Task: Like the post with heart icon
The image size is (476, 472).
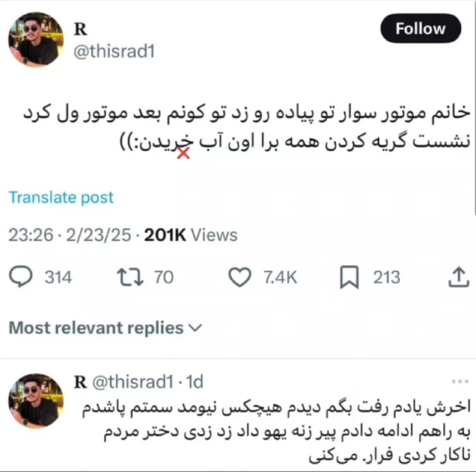Action: tap(240, 277)
